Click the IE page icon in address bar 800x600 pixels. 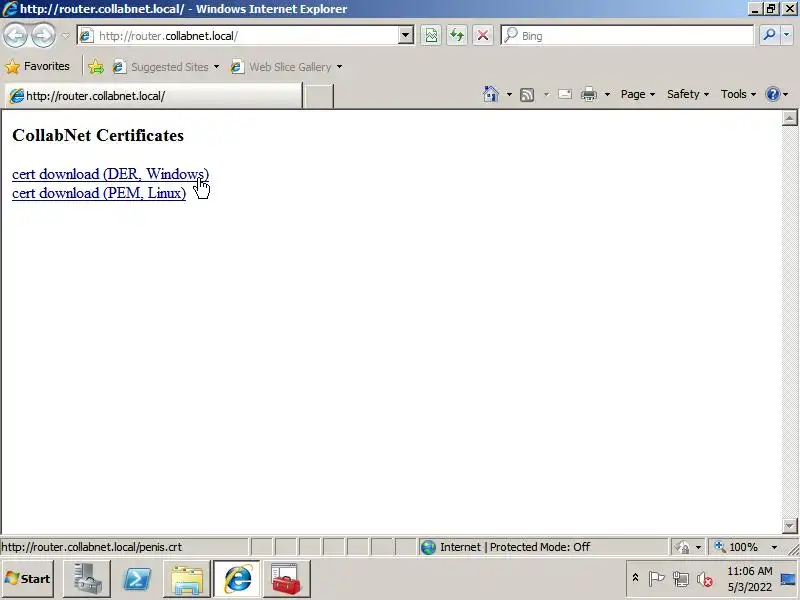(86, 36)
